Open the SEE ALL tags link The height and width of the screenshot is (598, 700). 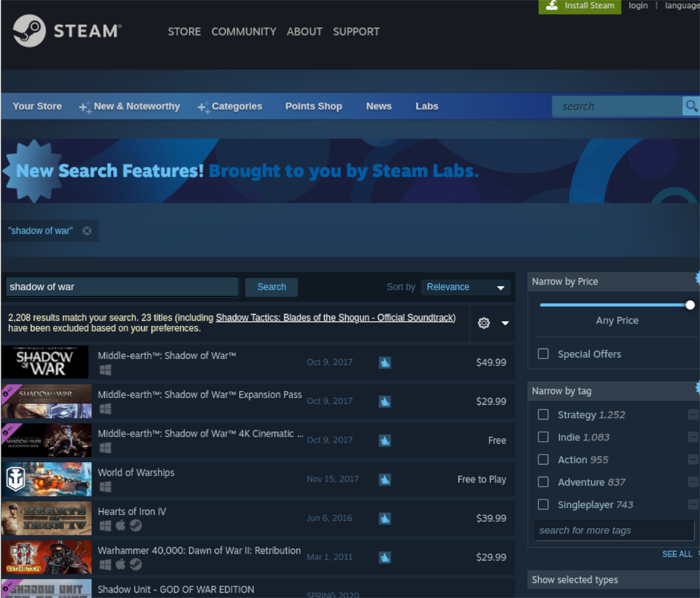677,554
